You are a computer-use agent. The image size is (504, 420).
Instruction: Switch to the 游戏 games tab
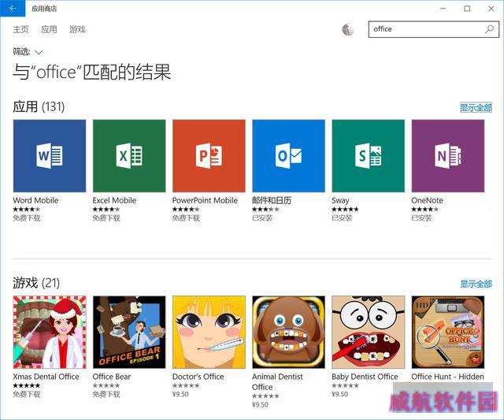77,30
